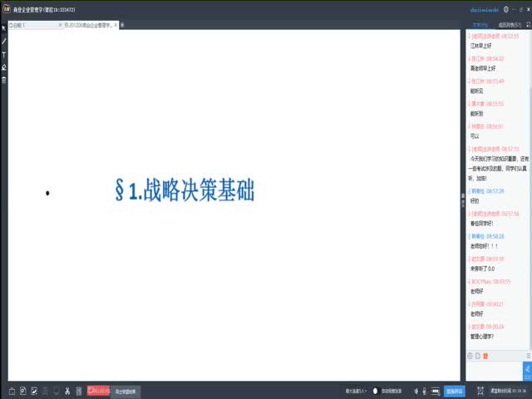
Task: Click the speaker volume icon
Action: point(416,392)
